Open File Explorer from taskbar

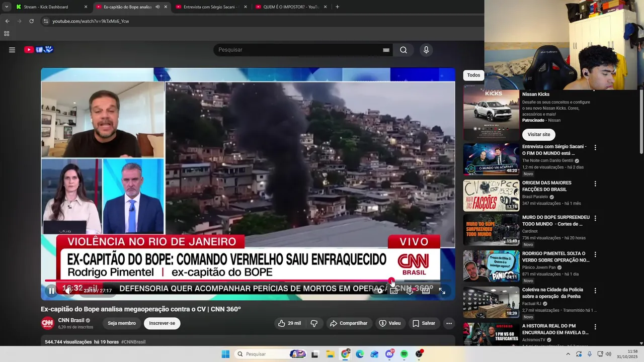click(330, 354)
